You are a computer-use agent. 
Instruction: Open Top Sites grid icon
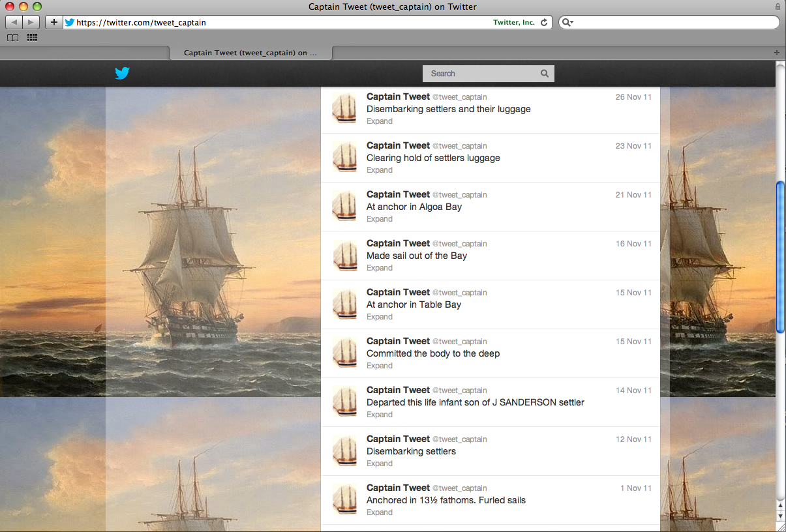click(x=32, y=38)
